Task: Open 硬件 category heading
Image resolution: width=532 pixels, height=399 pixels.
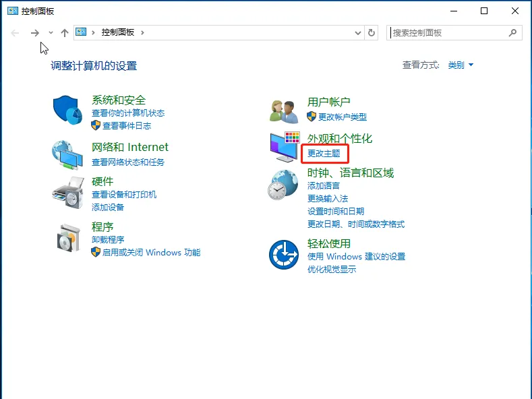Action: coord(102,181)
